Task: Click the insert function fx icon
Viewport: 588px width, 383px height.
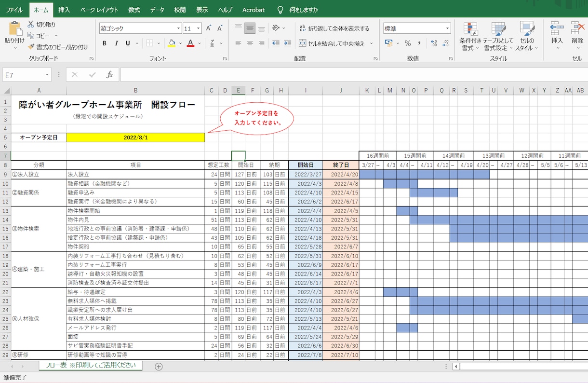Action: tap(110, 75)
